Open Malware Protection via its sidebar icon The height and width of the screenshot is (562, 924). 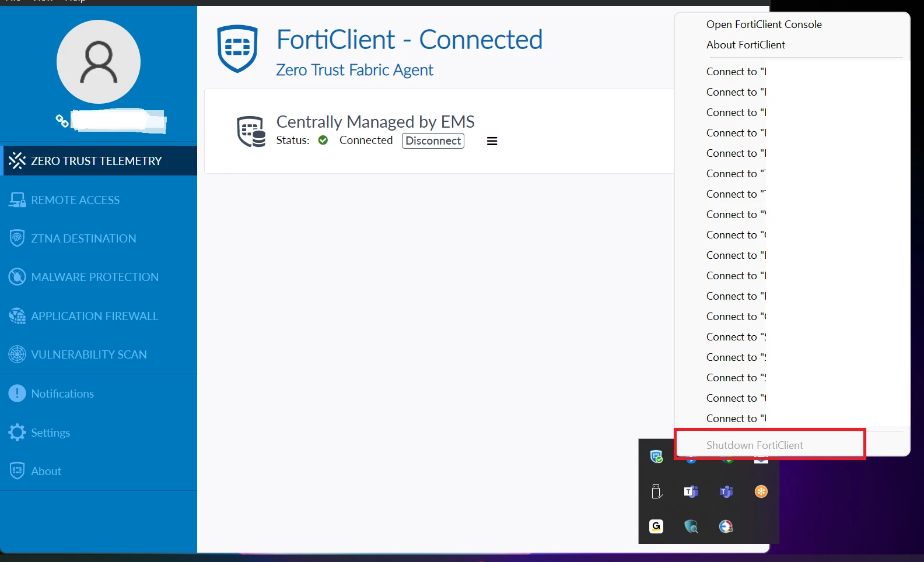coord(17,277)
